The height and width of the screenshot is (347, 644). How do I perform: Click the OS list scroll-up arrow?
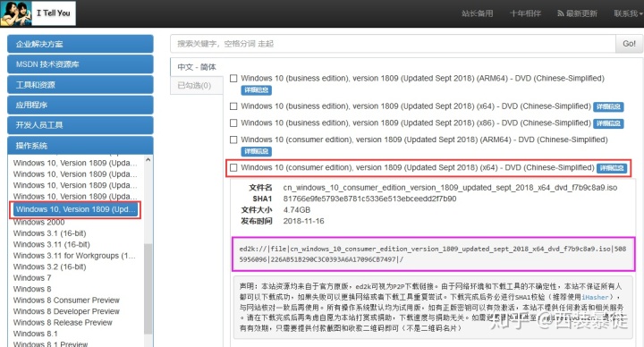(x=148, y=160)
